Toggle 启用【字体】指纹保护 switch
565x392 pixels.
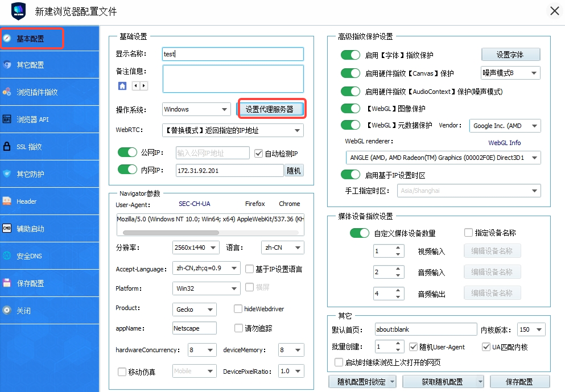coord(350,55)
